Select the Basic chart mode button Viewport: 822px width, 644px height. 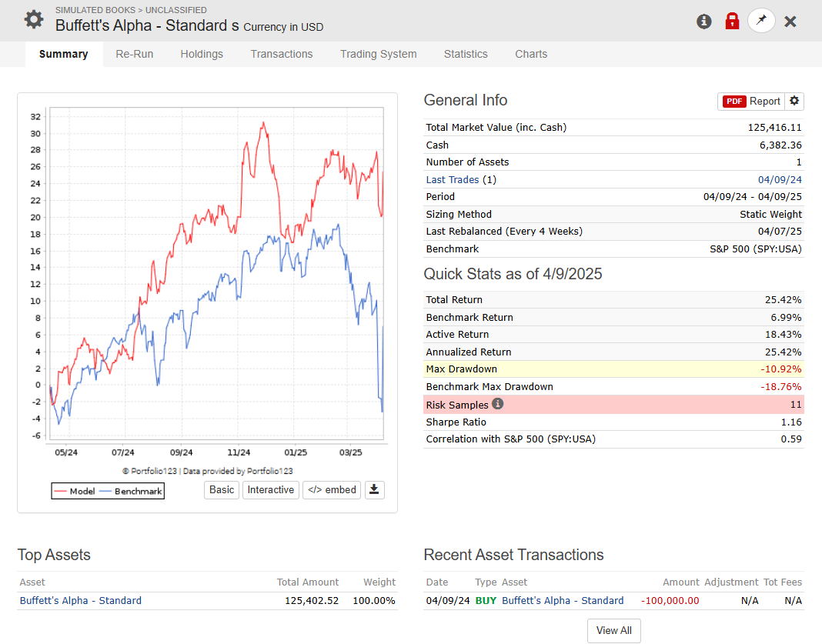coord(222,490)
